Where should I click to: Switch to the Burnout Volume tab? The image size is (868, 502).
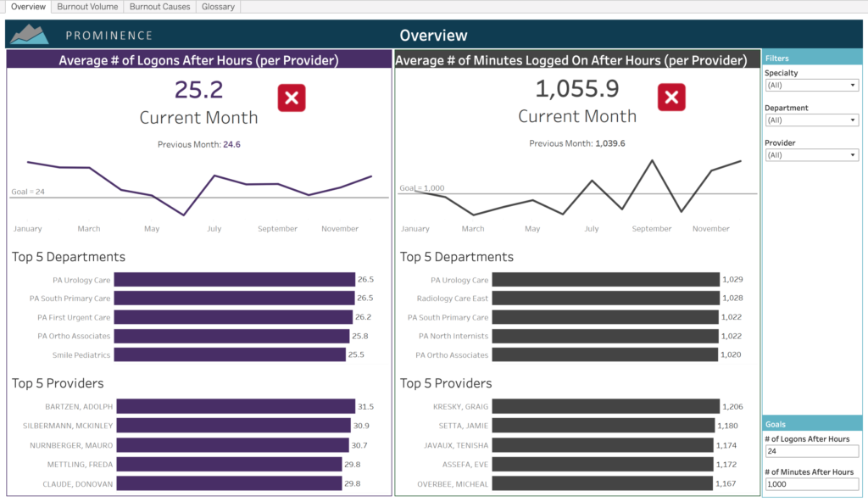tap(87, 7)
